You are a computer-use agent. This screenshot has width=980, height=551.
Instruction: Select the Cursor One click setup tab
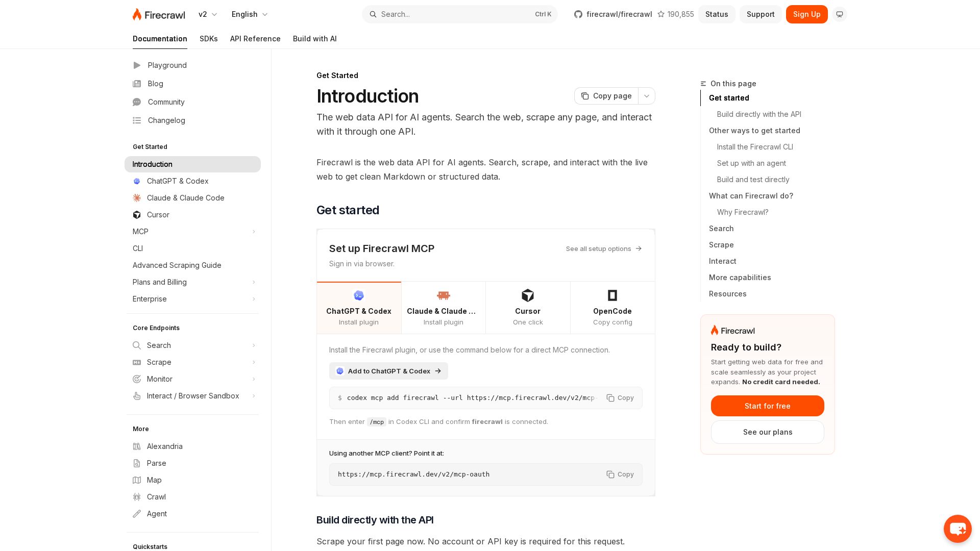point(528,308)
